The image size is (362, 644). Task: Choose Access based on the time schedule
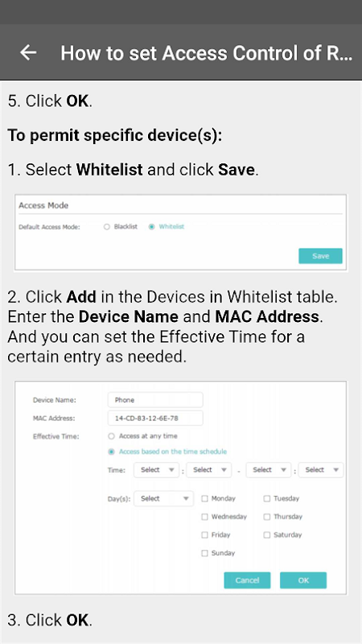coord(111,452)
